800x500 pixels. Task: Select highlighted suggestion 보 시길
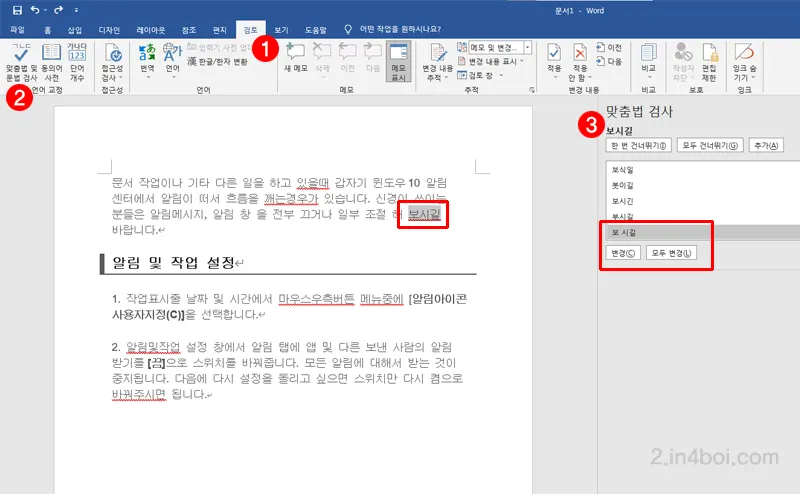coord(703,232)
